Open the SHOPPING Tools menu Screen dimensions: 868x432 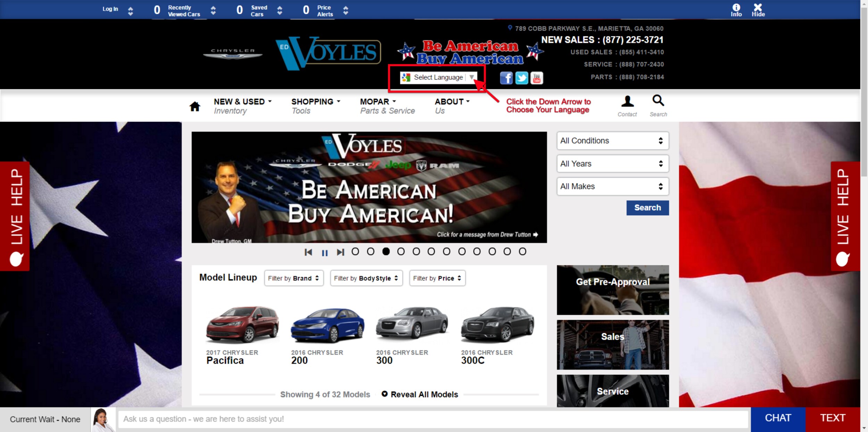(316, 106)
